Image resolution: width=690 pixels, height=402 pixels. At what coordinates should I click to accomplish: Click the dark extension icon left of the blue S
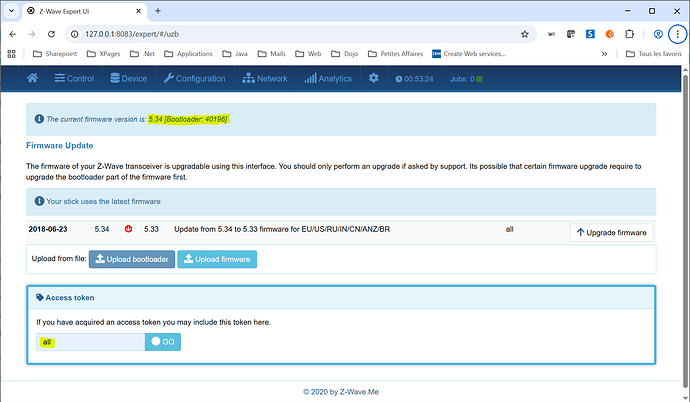pyautogui.click(x=571, y=34)
